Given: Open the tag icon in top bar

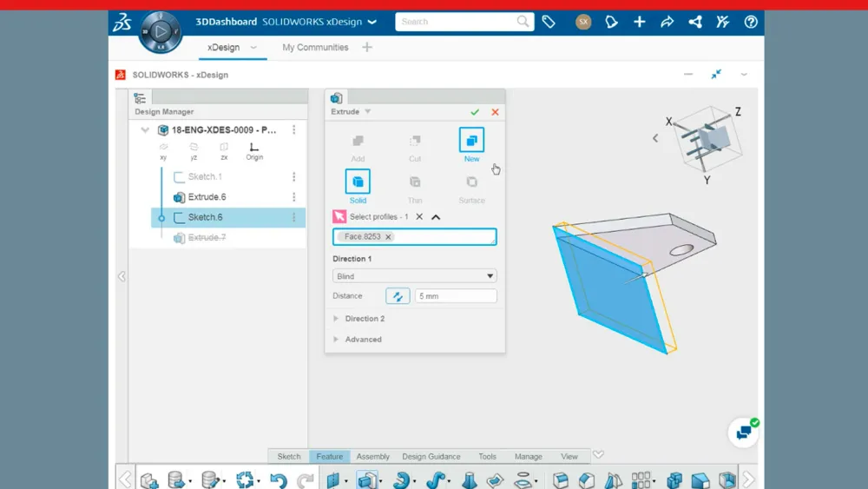Looking at the screenshot, I should [x=549, y=22].
